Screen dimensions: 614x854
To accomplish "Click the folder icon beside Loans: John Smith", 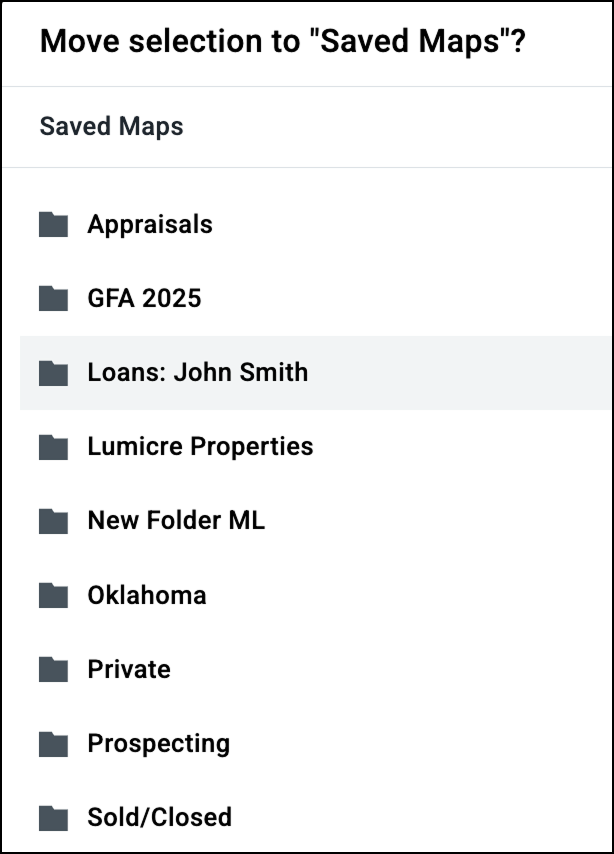I will coord(53,372).
